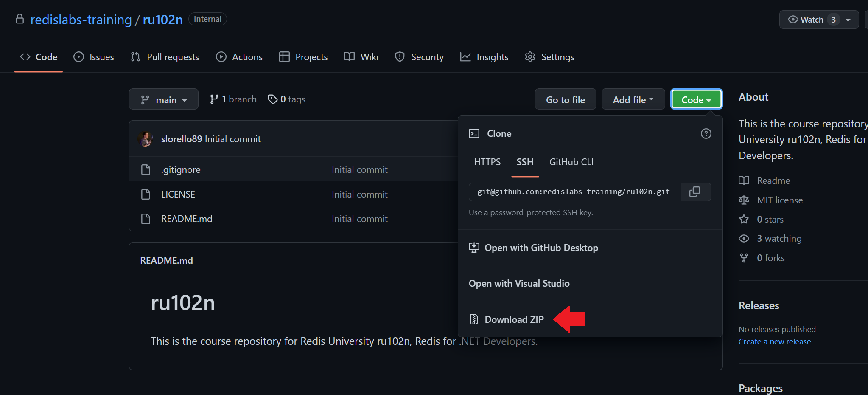This screenshot has height=395, width=868.
Task: Open the 1 branch link
Action: pos(233,99)
